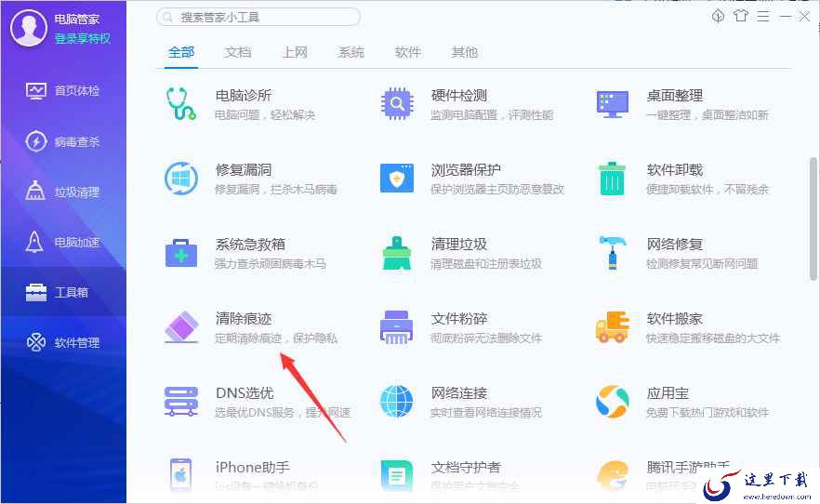Image resolution: width=820 pixels, height=504 pixels.
Task: Click the magnifier icon in search box
Action: click(x=168, y=18)
